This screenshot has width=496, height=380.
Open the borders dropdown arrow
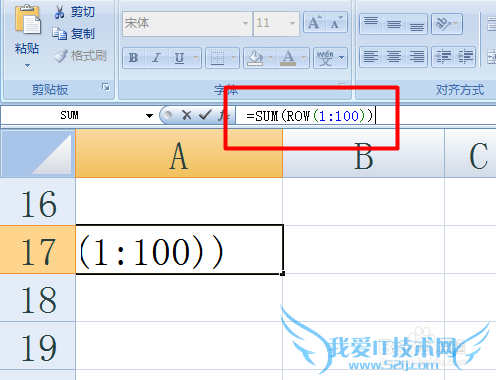(x=234, y=58)
